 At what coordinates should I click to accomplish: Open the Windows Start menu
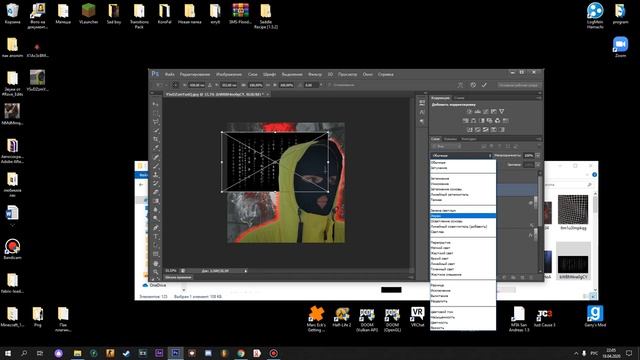click(x=8, y=353)
